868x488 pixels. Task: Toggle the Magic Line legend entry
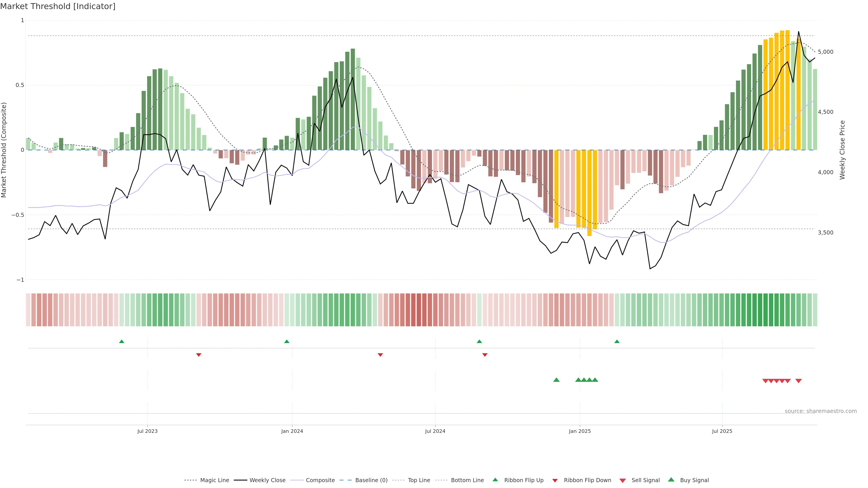[214, 480]
